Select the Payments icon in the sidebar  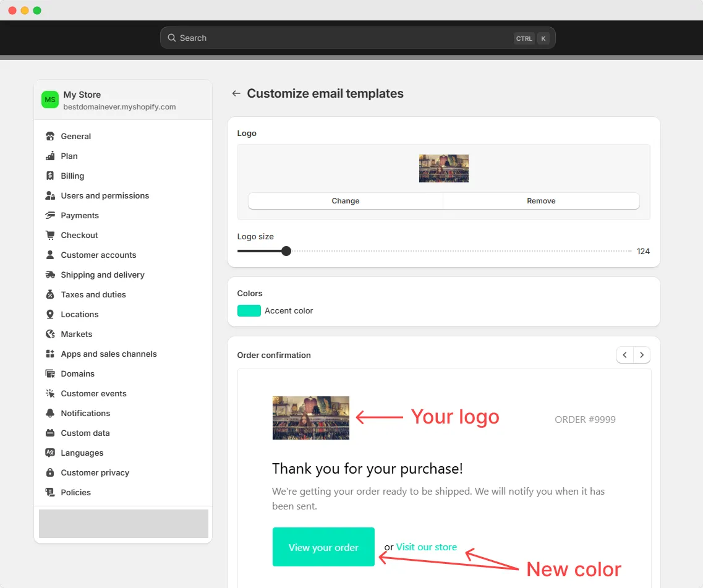tap(50, 215)
